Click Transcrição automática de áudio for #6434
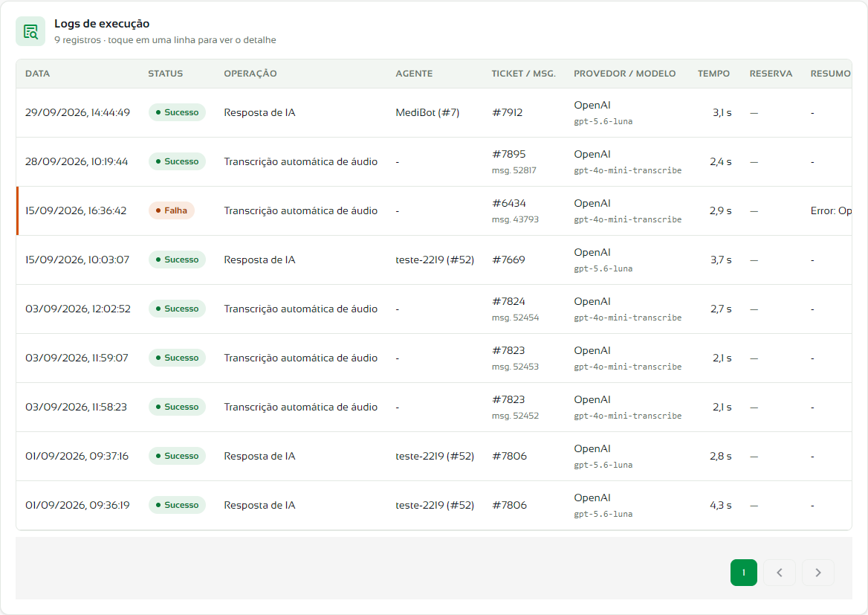The width and height of the screenshot is (868, 615). (x=300, y=210)
